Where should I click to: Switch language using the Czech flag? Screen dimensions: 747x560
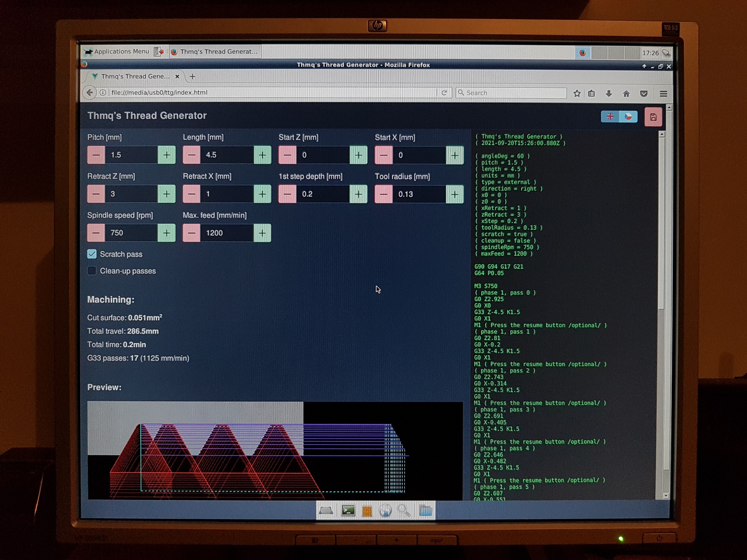[x=628, y=117]
